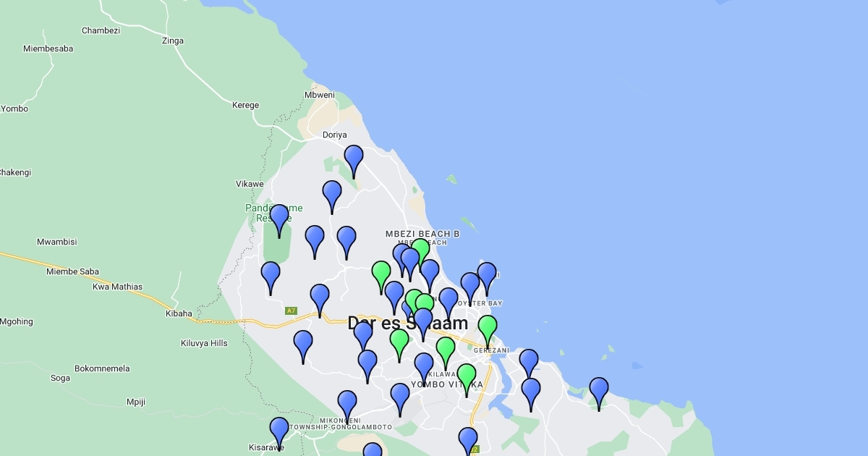
Task: Click the Dar es Salaam city label
Action: (x=407, y=324)
